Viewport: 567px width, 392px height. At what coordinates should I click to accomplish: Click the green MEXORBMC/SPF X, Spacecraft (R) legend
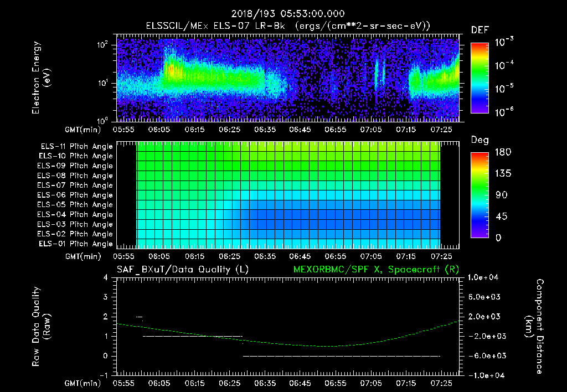tap(376, 270)
